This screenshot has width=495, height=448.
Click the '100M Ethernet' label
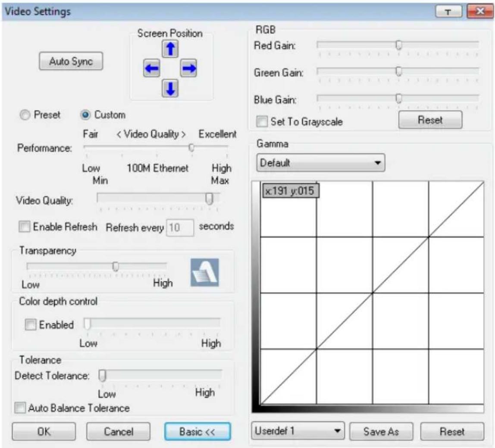[157, 168]
